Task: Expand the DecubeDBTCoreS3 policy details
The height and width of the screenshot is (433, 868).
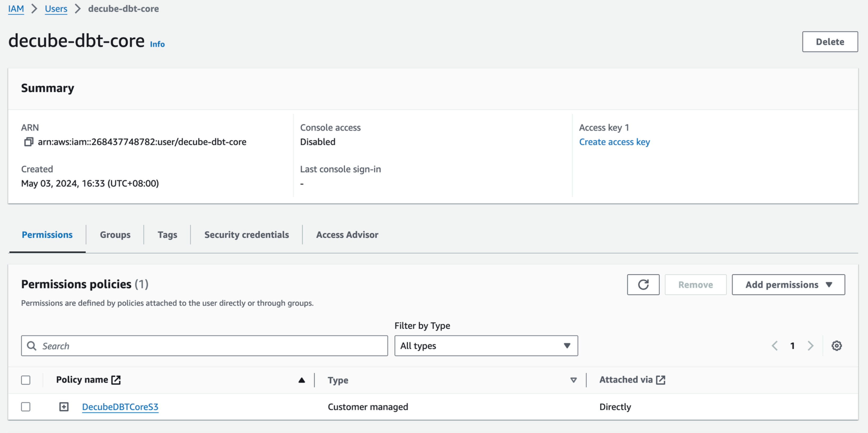Action: click(64, 407)
